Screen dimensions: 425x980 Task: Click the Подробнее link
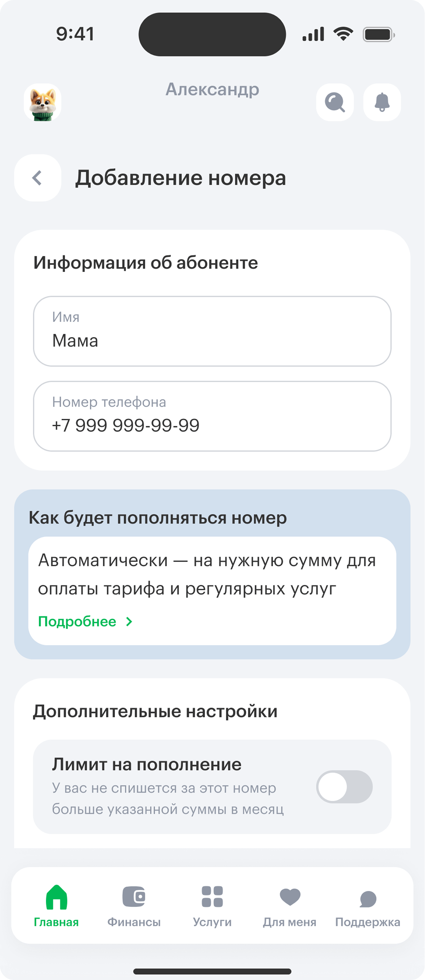[x=77, y=622]
